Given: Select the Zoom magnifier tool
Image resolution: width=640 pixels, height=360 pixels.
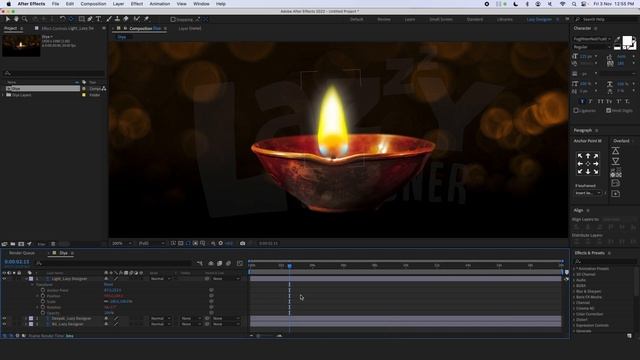Looking at the screenshot, I should 24,19.
